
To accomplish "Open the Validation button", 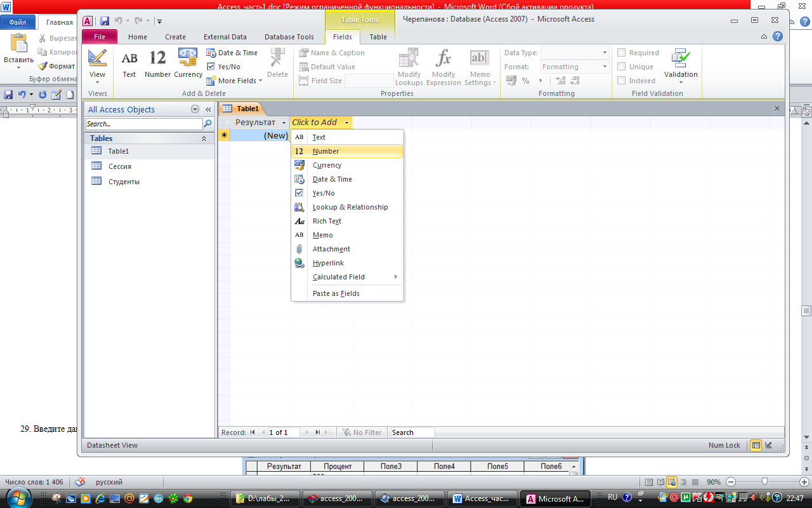I will [x=681, y=66].
